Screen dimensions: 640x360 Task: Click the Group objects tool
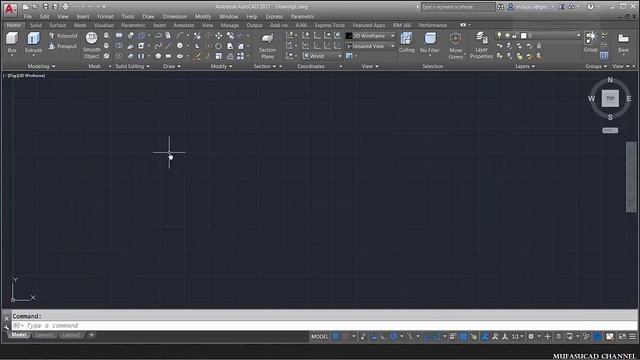click(x=591, y=42)
